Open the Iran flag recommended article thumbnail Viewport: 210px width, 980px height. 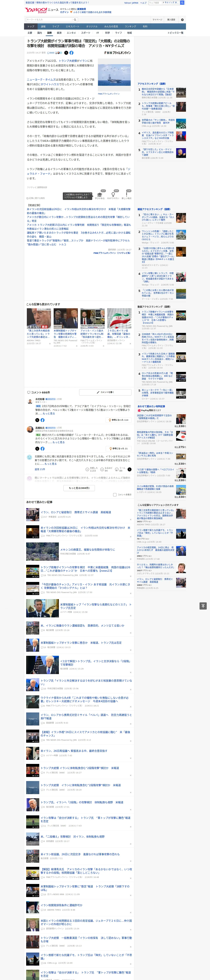tap(119, 318)
